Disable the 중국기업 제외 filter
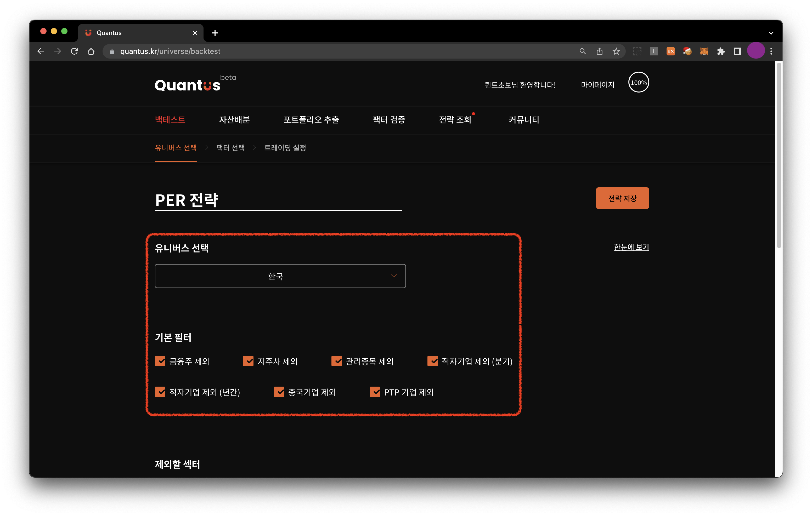Image resolution: width=812 pixels, height=516 pixels. (280, 392)
